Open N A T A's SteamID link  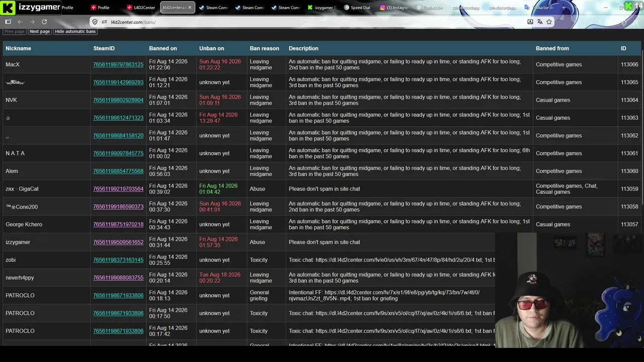coord(118,153)
